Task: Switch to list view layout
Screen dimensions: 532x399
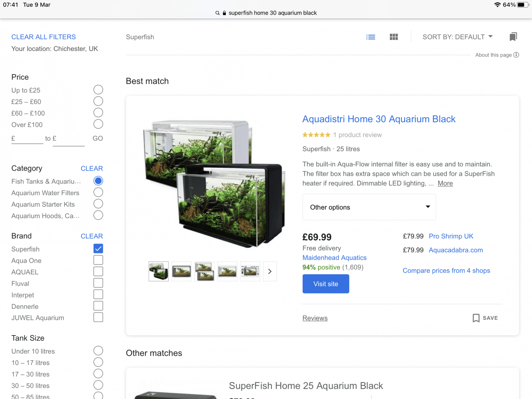Action: [370, 37]
